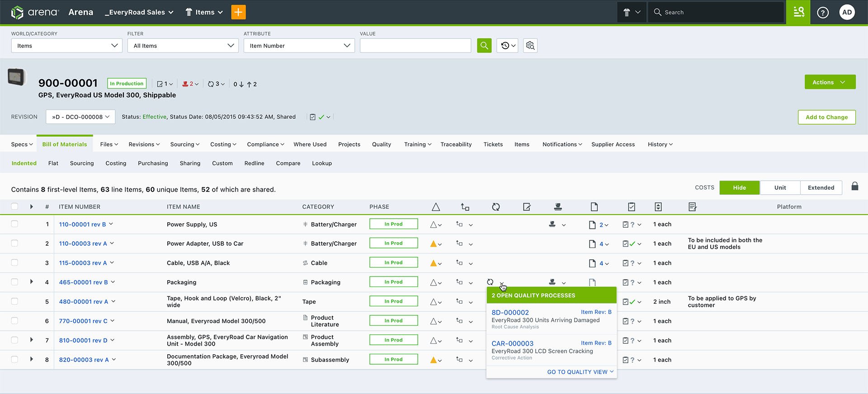Screen dimensions: 868x394
Task: Show Extended costs
Action: [821, 188]
